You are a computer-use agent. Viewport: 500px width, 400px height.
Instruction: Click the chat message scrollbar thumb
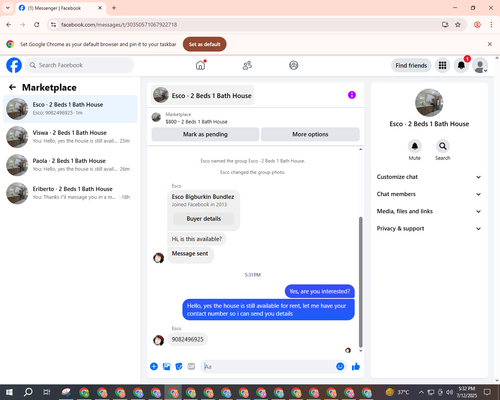360,282
